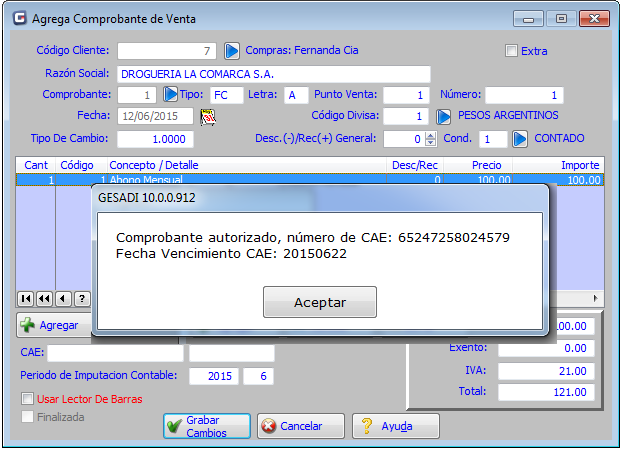Open Código Divisa currency lookup arrow
The height and width of the screenshot is (449, 621).
point(444,116)
